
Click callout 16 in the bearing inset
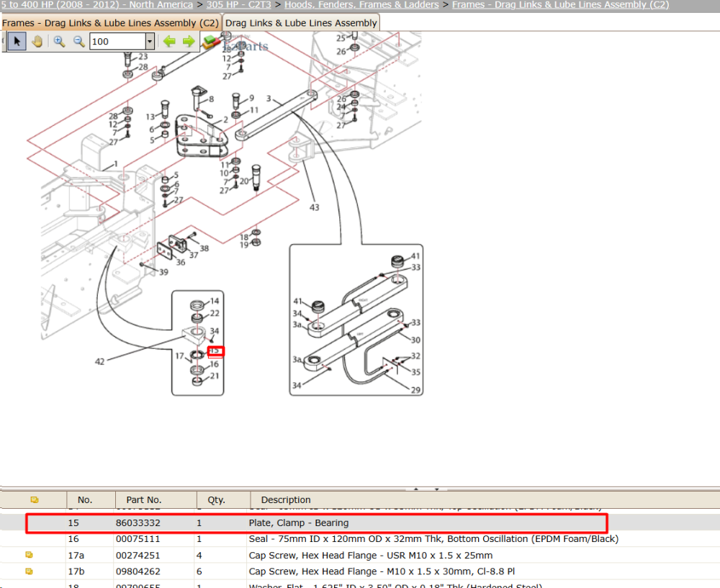point(214,364)
